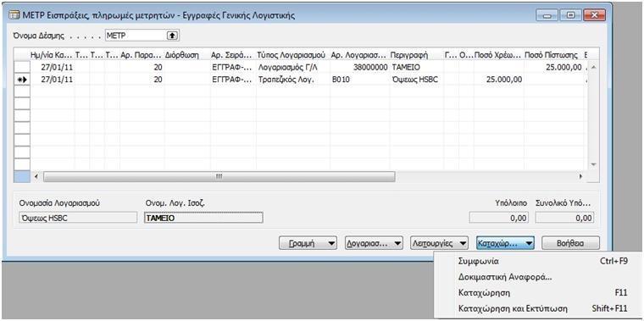Click the Ποσό Χρέωσης cell showing 25.000,00
Screen dimensions: 644x321
498,80
